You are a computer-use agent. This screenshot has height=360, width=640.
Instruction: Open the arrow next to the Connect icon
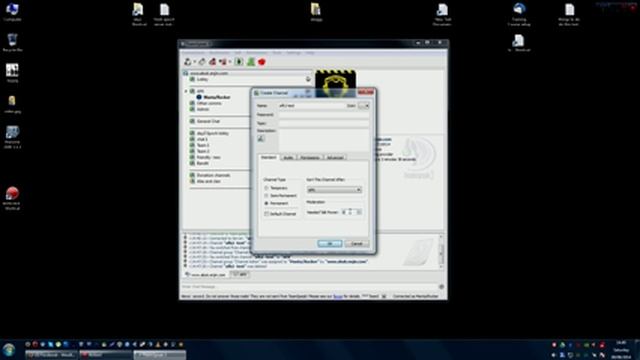(194, 62)
